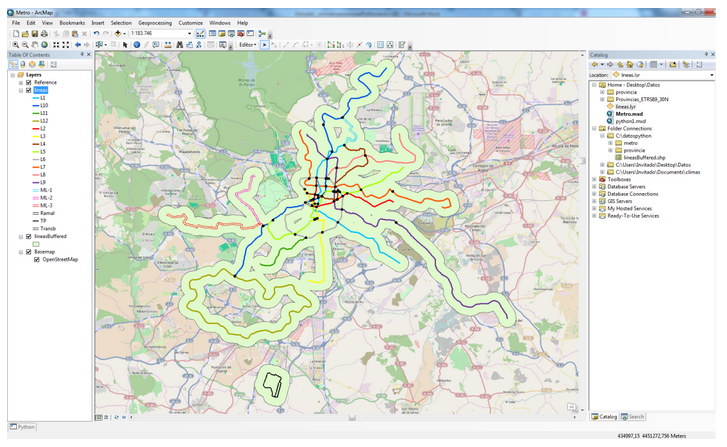This screenshot has height=447, width=727.
Task: Click the map's vertical scrollbar down arrow
Action: [x=582, y=410]
